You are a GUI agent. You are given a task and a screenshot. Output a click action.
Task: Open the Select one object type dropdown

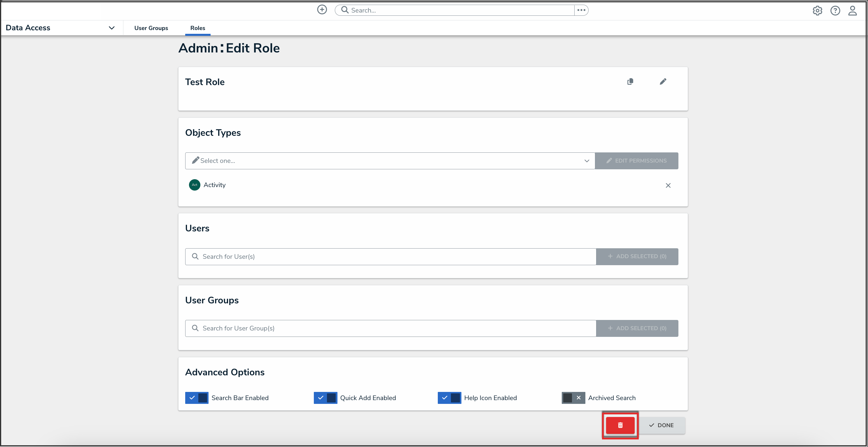[390, 161]
